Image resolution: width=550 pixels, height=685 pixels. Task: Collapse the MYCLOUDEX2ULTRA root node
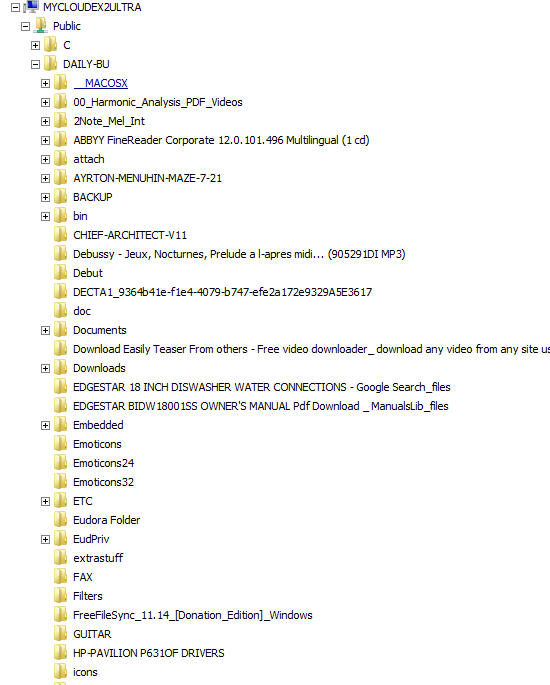tap(15, 7)
